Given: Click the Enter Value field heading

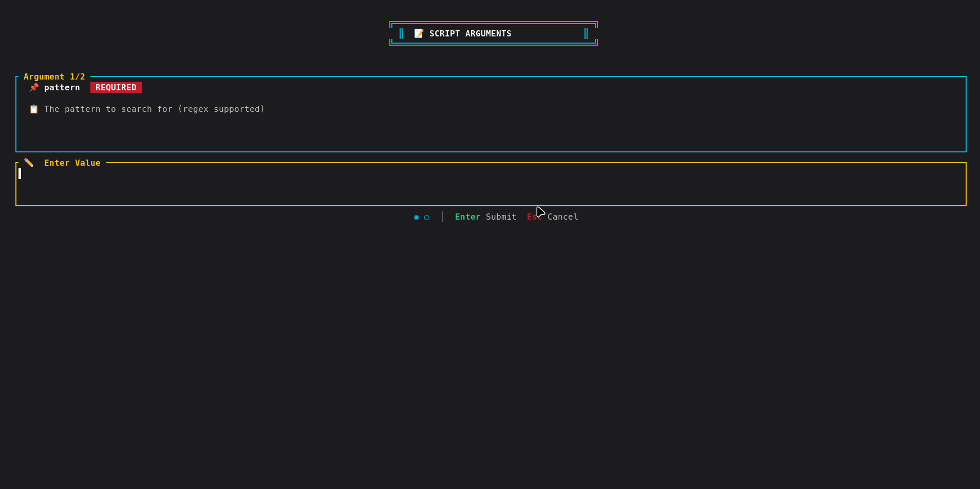Looking at the screenshot, I should click(x=72, y=163).
